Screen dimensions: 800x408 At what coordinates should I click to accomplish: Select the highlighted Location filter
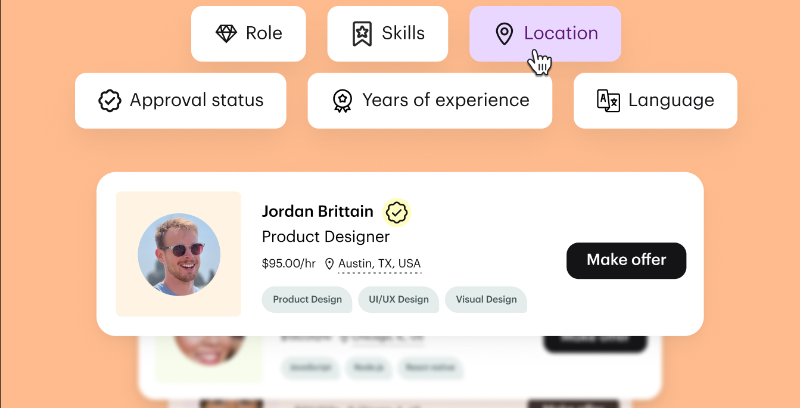point(545,33)
